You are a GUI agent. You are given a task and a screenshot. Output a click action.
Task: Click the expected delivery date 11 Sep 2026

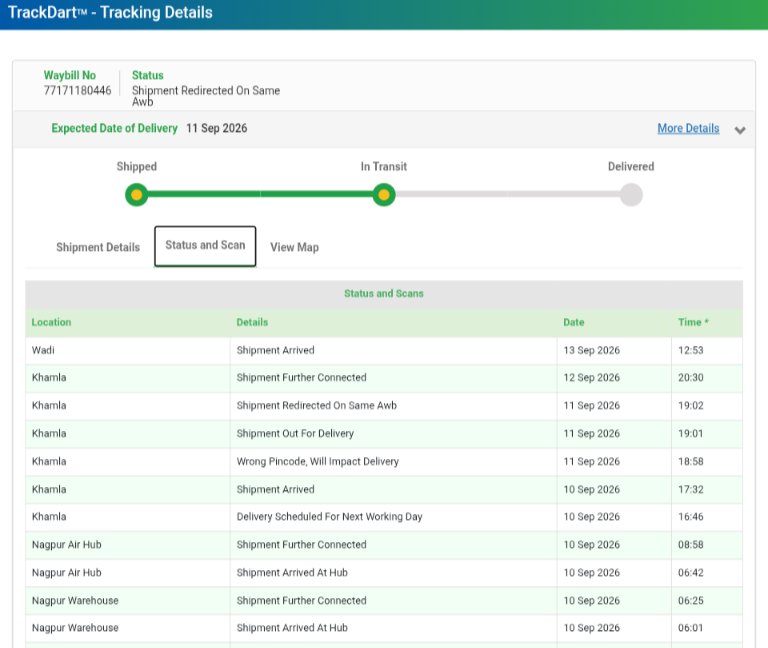(x=216, y=128)
